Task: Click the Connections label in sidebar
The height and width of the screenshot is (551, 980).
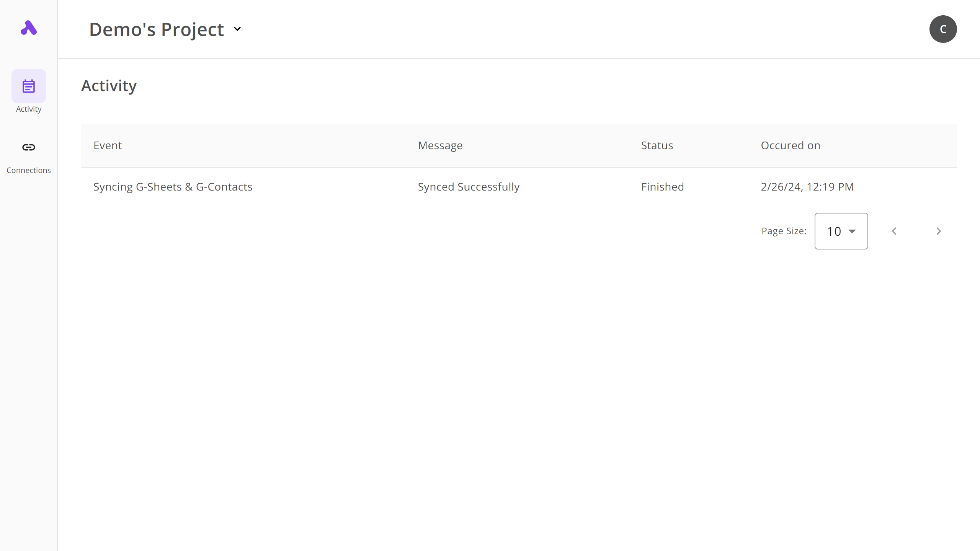Action: (29, 170)
